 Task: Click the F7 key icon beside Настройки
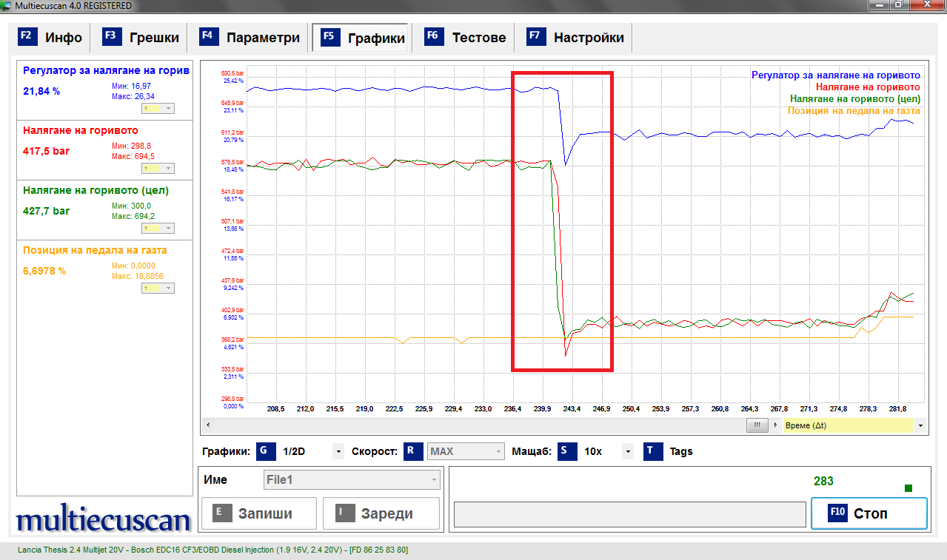pyautogui.click(x=535, y=37)
